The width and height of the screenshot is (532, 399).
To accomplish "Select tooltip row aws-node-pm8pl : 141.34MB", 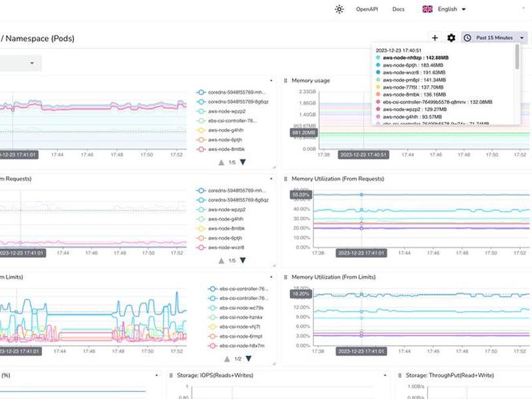I will pyautogui.click(x=411, y=80).
